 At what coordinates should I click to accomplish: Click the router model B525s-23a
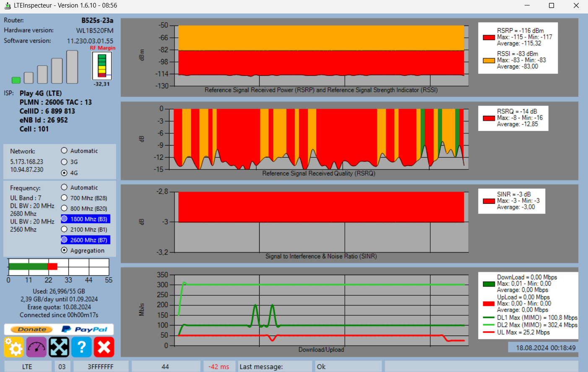pos(97,20)
